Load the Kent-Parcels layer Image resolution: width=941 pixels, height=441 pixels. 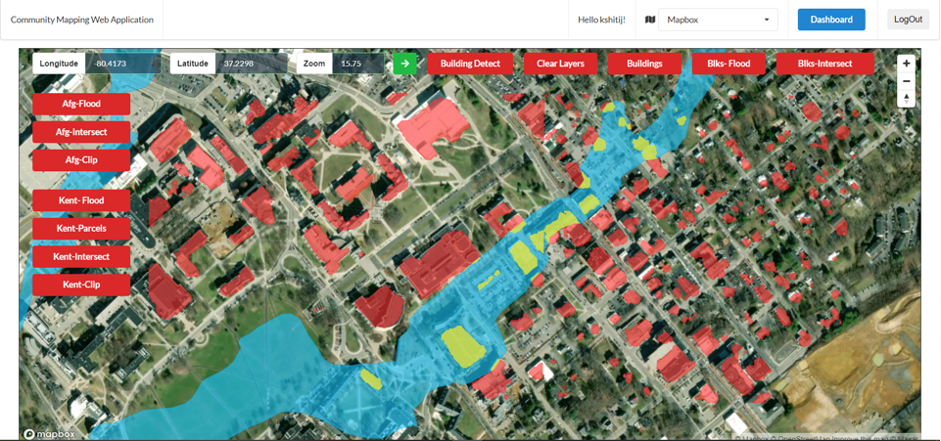point(81,229)
